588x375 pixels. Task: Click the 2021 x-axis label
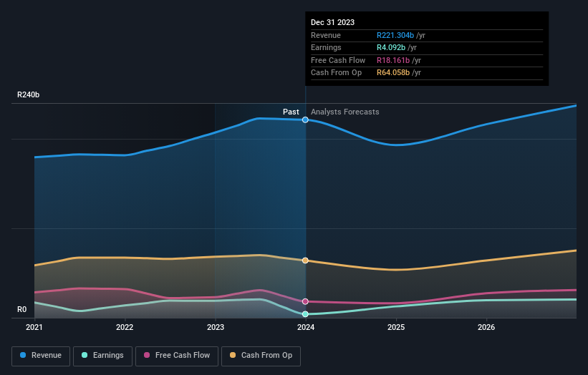pos(34,328)
